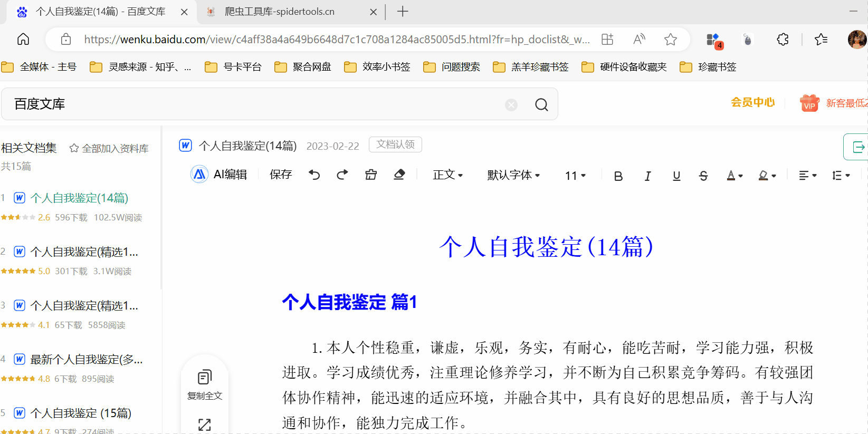
Task: Open the text alignment dropdown
Action: tap(807, 176)
